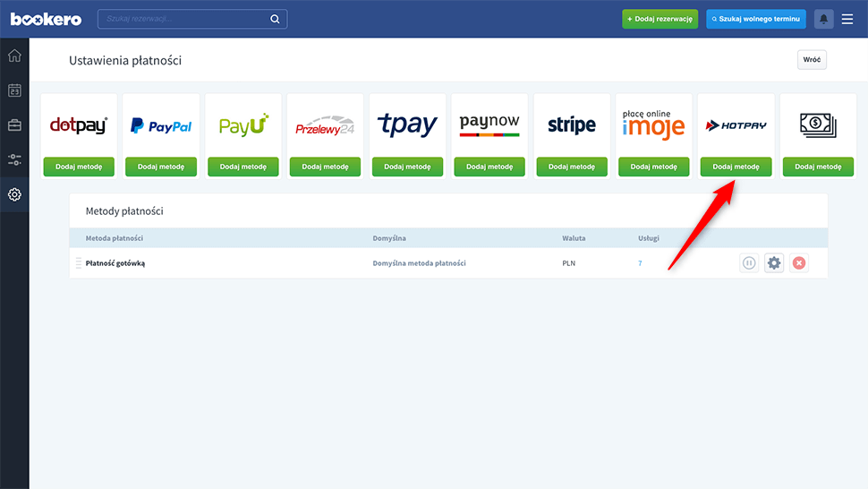The width and height of the screenshot is (868, 489).
Task: Open the home icon in sidebar
Action: click(14, 56)
